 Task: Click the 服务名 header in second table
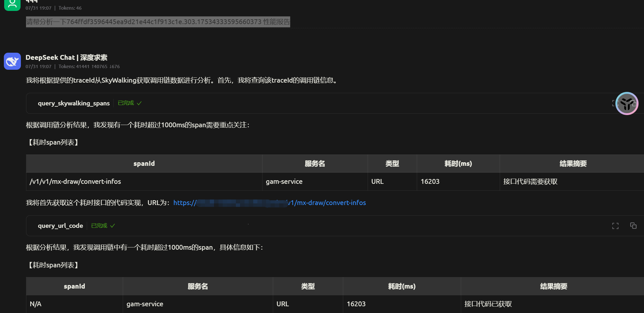198,286
